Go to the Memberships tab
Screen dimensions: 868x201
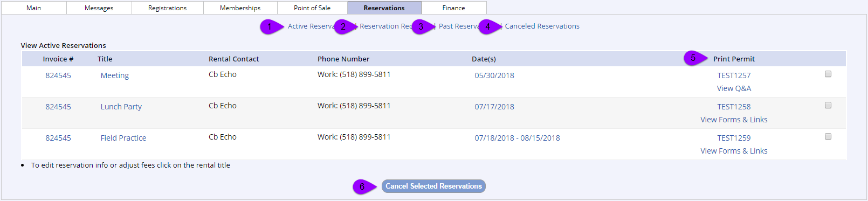click(240, 8)
